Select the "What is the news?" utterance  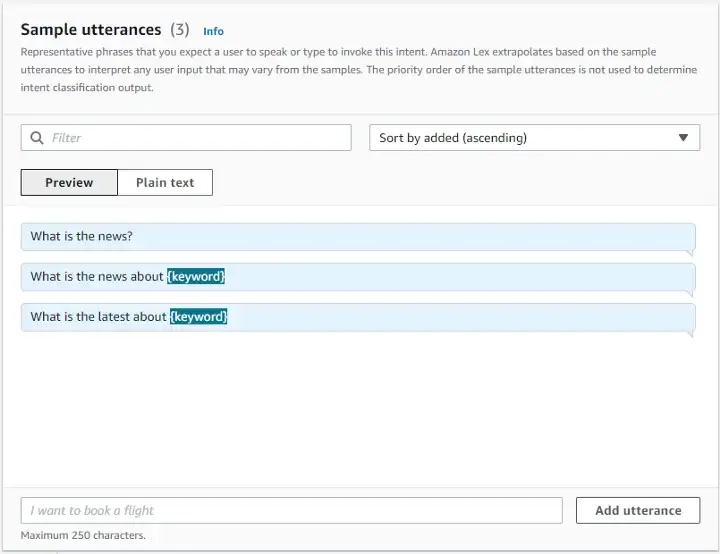[82, 237]
